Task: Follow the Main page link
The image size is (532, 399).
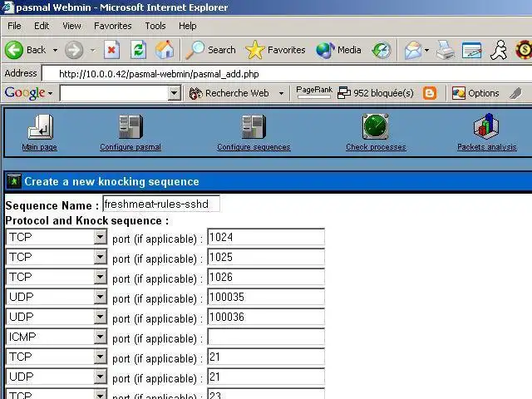Action: point(39,147)
